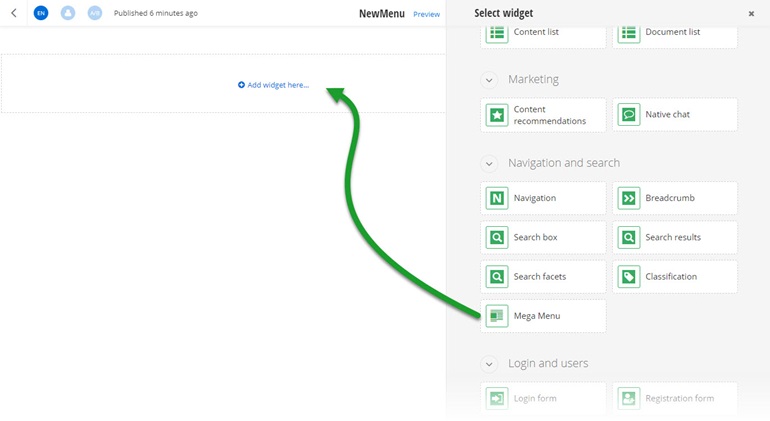Select the Mega Menu widget
The height and width of the screenshot is (421, 770).
543,316
